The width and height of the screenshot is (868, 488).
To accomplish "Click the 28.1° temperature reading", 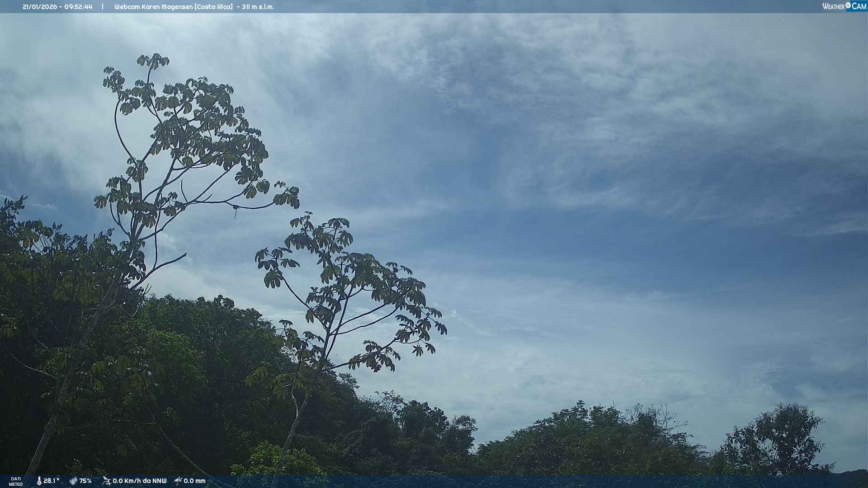I will pos(51,481).
